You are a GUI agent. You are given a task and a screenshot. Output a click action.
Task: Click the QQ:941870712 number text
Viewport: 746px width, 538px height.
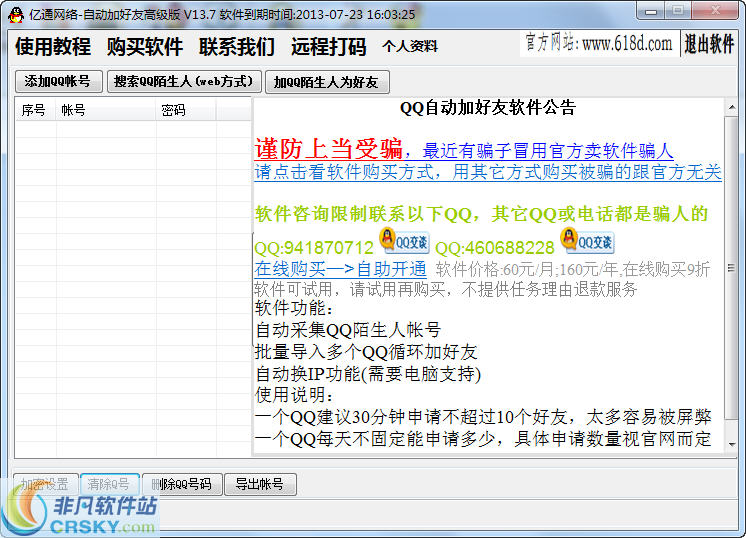[314, 247]
